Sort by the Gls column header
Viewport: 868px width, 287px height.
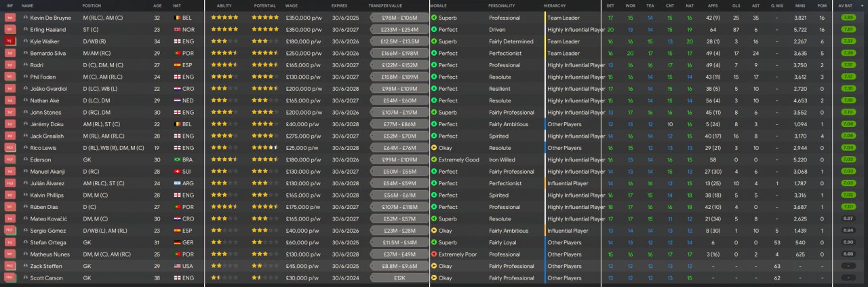click(x=735, y=5)
